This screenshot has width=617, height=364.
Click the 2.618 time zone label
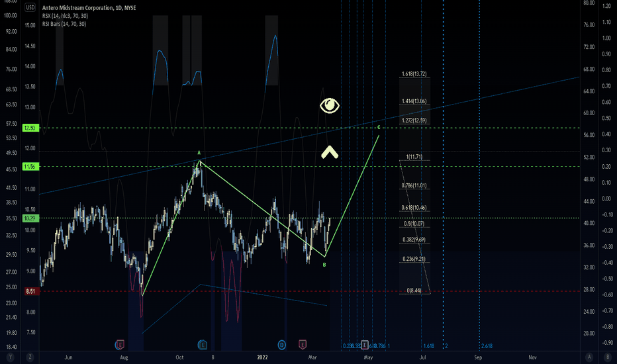[x=487, y=346]
